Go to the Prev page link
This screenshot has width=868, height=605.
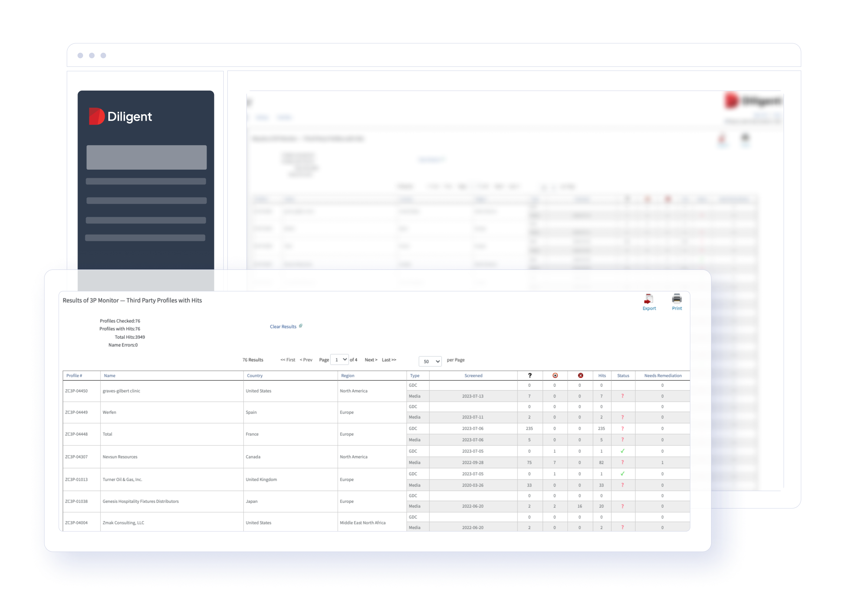[306, 360]
